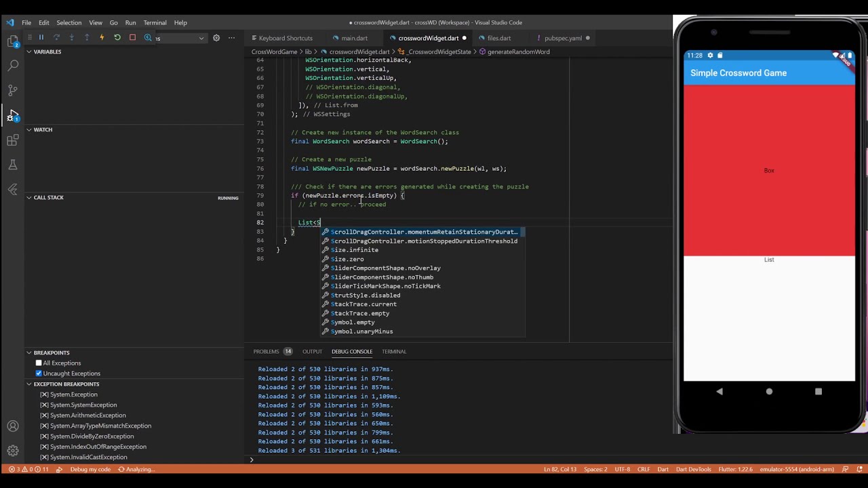Switch to the TERMINAL panel tab
Viewport: 868px width, 488px height.
click(394, 351)
